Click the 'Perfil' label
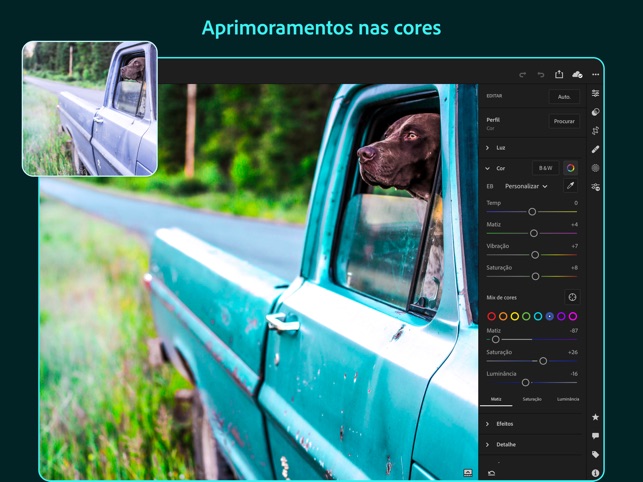 point(493,120)
